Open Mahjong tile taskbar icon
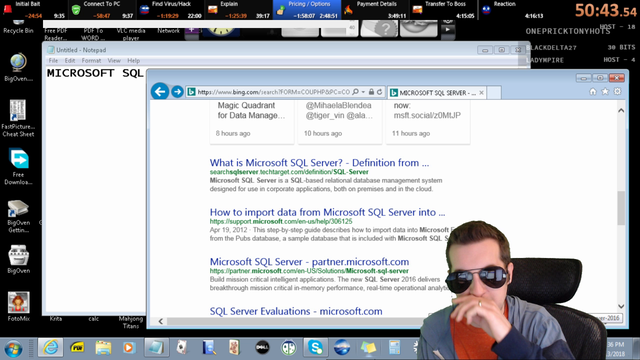This screenshot has width=640, height=360. coord(235,348)
